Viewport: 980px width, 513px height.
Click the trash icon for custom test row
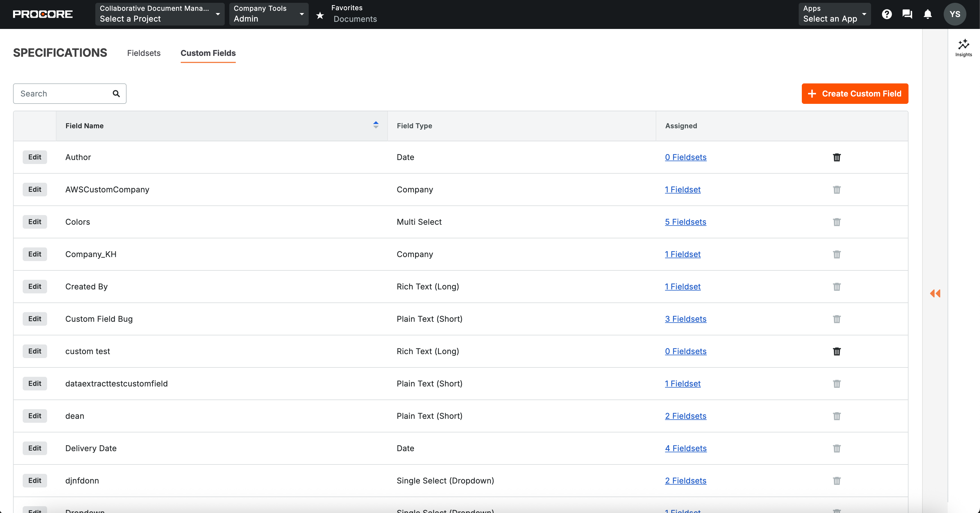pos(837,351)
